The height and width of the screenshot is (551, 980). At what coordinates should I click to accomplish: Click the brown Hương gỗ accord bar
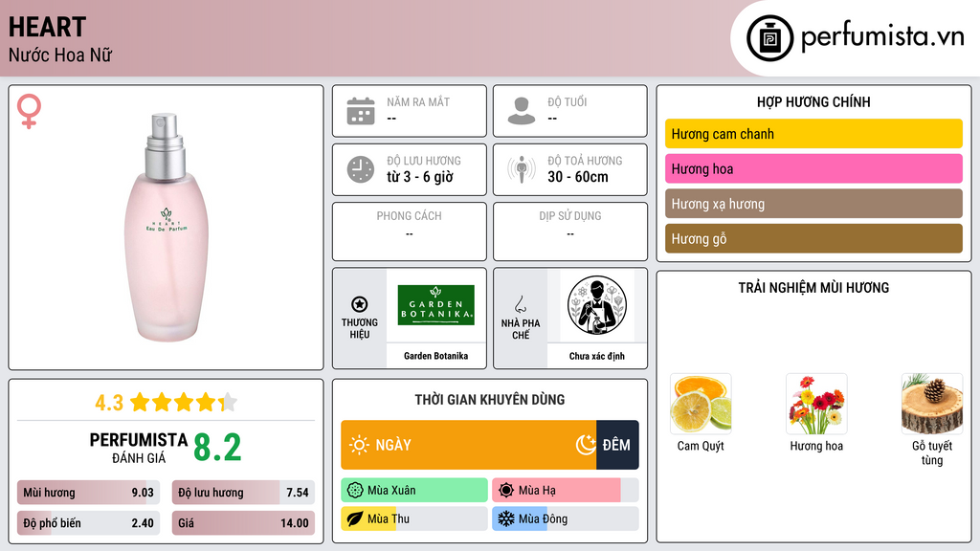coord(813,238)
